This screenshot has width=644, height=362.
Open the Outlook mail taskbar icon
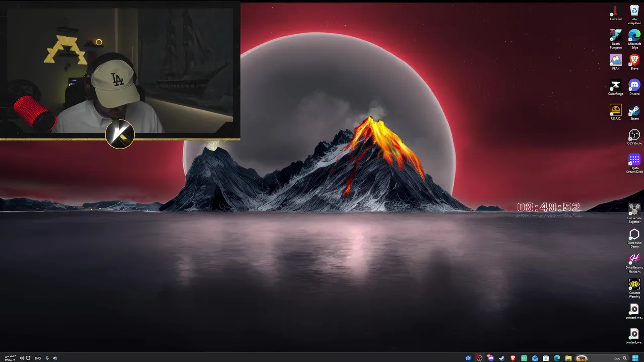point(535,358)
